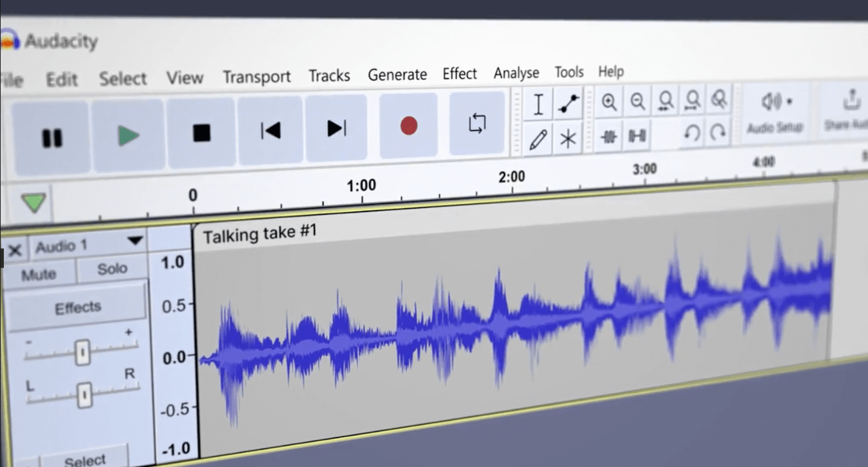This screenshot has width=868, height=467.
Task: Click the Select button on the track panel
Action: 85,460
